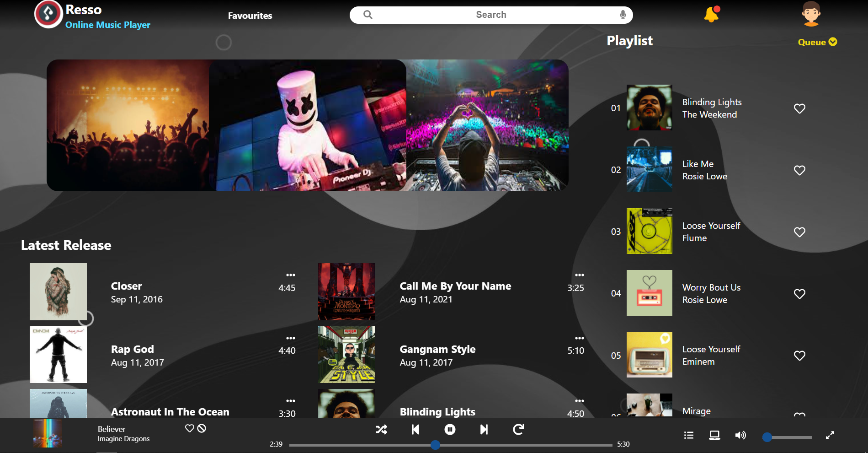The image size is (868, 453).
Task: Like the currently playing Believer track
Action: click(189, 428)
